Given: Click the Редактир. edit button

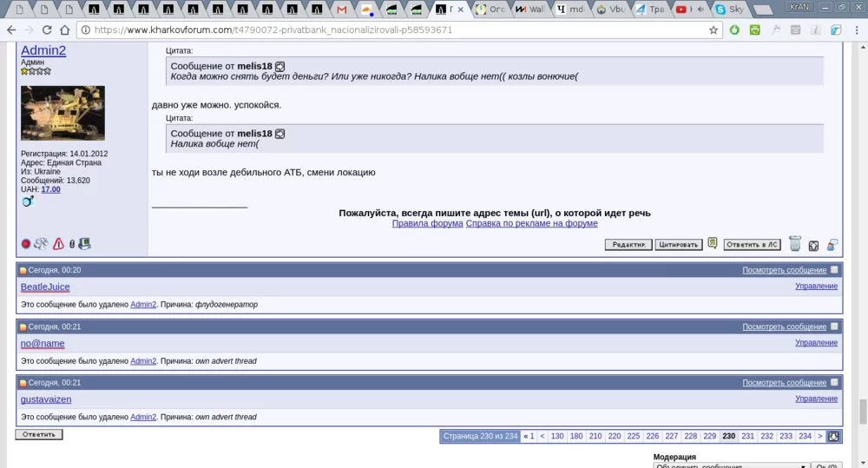Looking at the screenshot, I should click(628, 245).
